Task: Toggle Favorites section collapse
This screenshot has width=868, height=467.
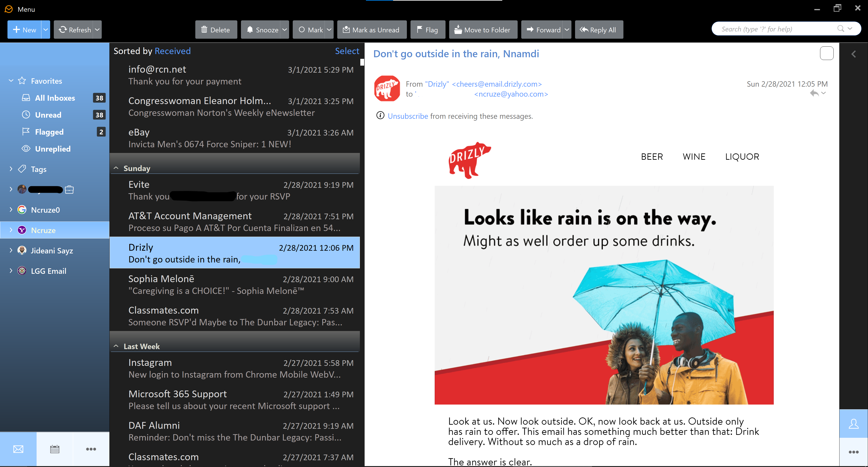Action: click(x=11, y=81)
